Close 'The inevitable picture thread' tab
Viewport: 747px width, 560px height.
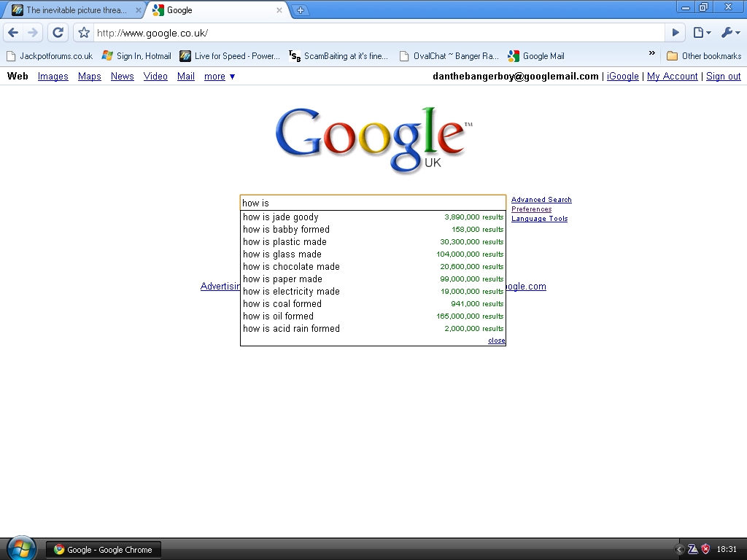pos(138,10)
